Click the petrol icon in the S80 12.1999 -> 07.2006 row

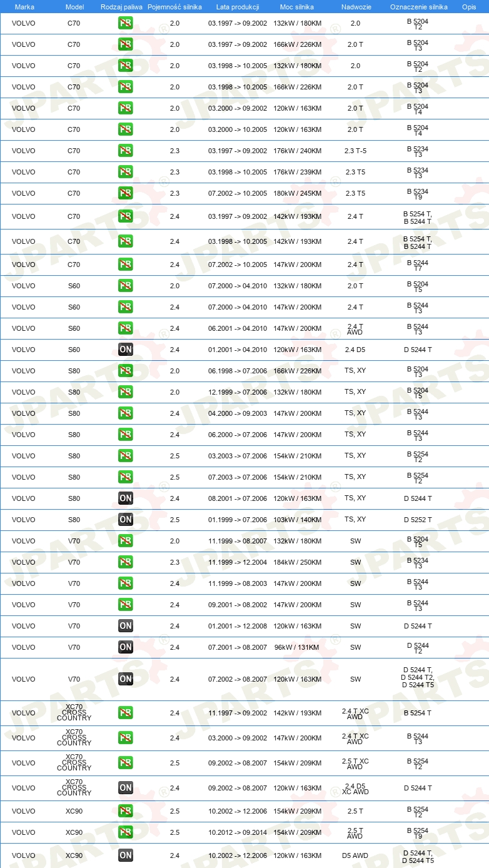click(126, 392)
